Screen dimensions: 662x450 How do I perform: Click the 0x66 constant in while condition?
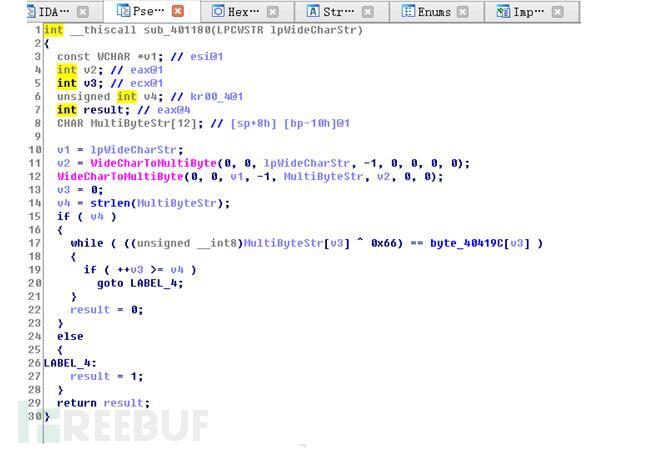coord(384,243)
